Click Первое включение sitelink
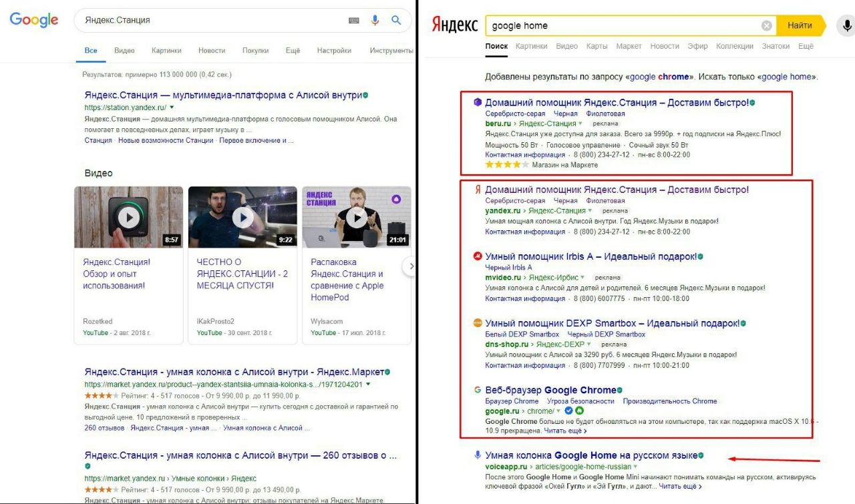The width and height of the screenshot is (855, 504). pyautogui.click(x=256, y=140)
